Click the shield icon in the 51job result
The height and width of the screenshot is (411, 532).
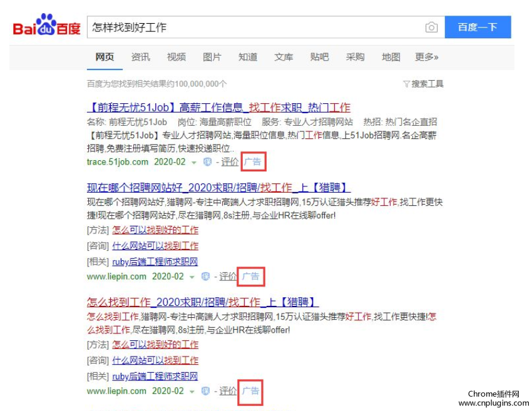tap(207, 162)
